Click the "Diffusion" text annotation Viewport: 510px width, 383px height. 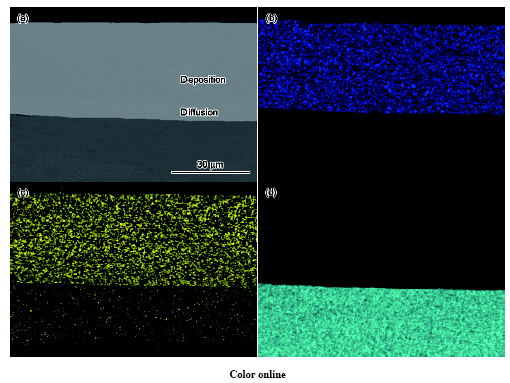coord(199,112)
